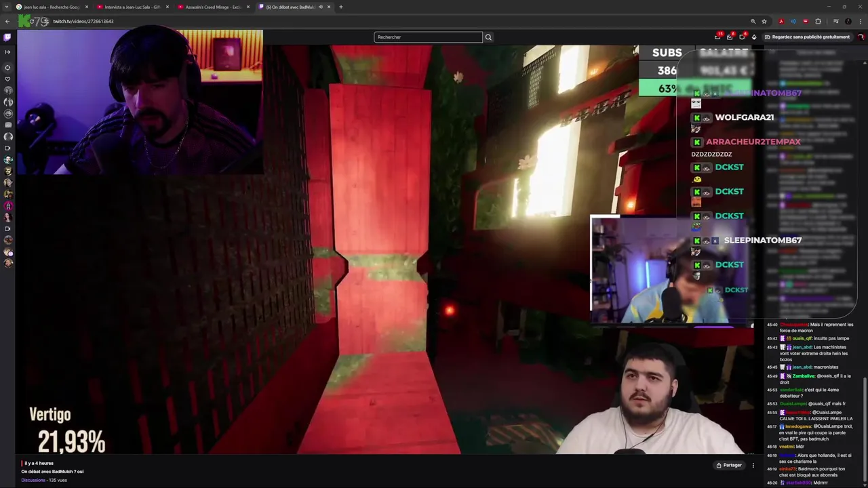This screenshot has width=868, height=488.
Task: Open a new browser tab
Action: pos(341,7)
